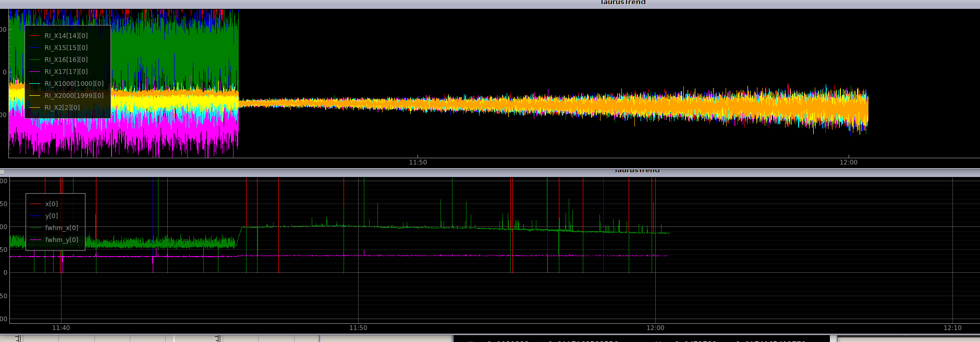Image resolution: width=980 pixels, height=342 pixels.
Task: Select the y[0] blue legend entry
Action: [x=51, y=216]
